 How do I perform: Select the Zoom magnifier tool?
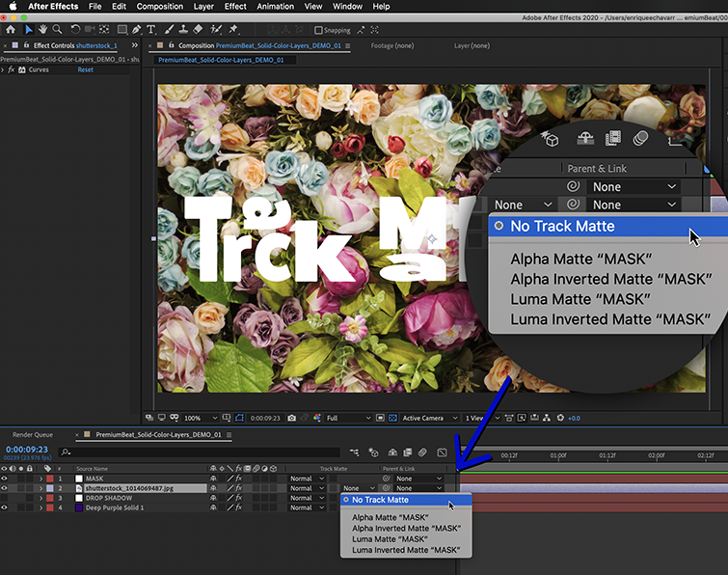pyautogui.click(x=59, y=30)
